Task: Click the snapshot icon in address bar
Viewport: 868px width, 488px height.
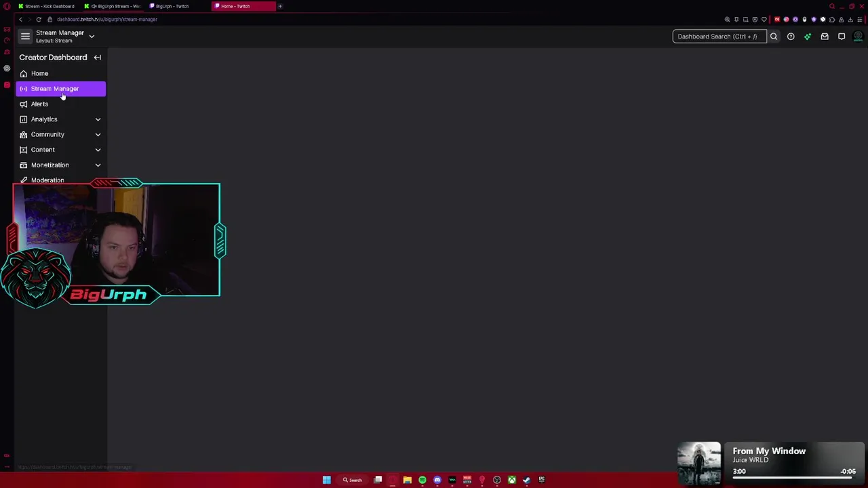Action: [x=745, y=20]
